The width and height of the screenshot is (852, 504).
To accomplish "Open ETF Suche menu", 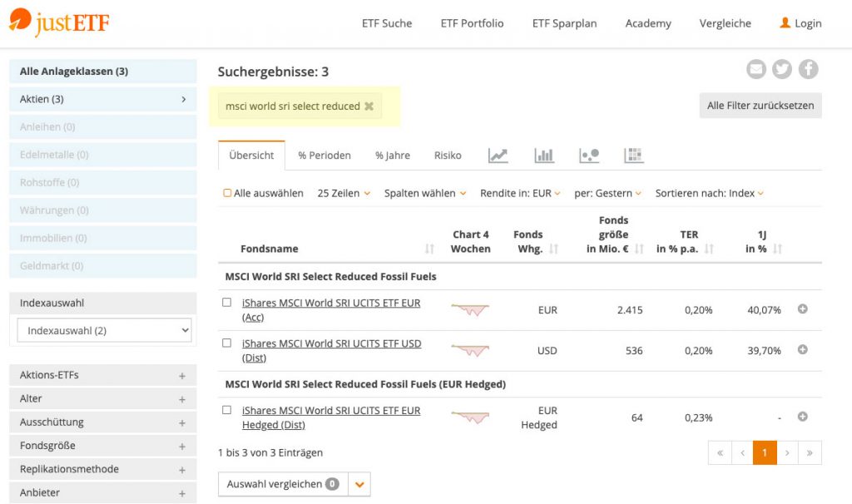I will click(387, 23).
